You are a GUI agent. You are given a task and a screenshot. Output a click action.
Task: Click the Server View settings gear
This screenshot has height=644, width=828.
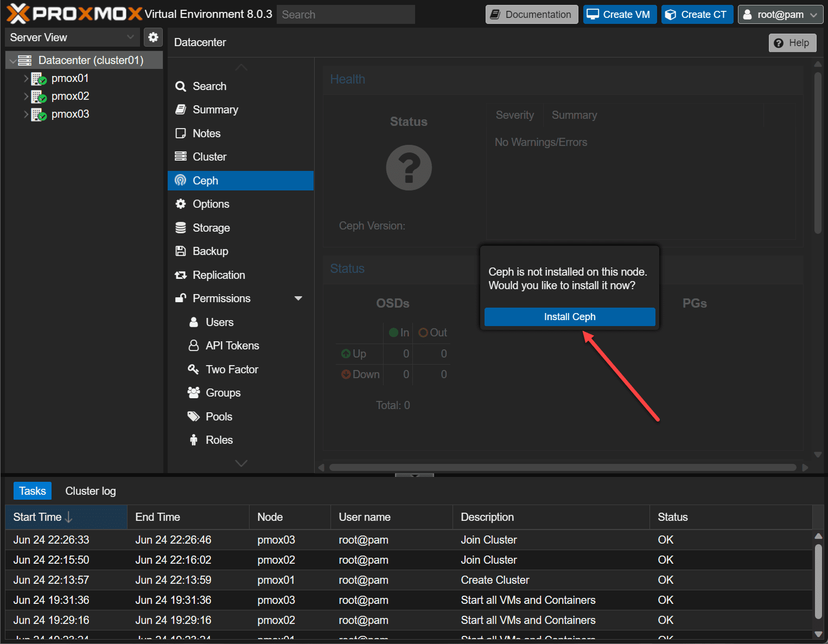click(x=153, y=37)
